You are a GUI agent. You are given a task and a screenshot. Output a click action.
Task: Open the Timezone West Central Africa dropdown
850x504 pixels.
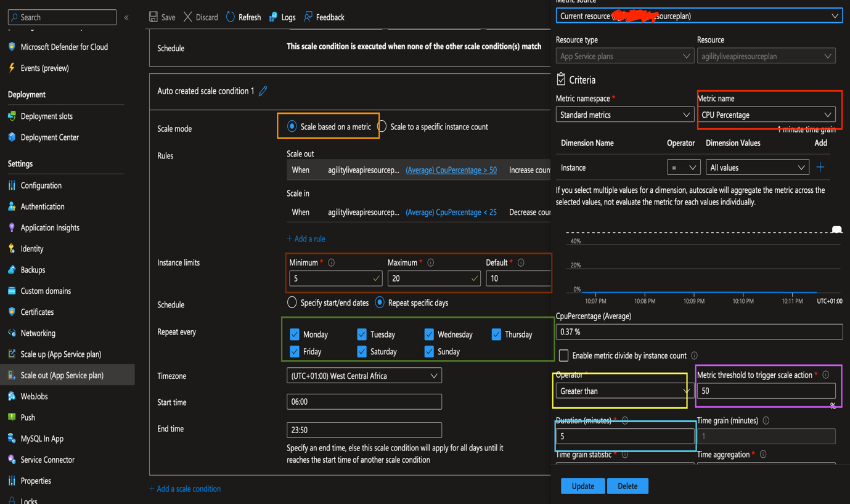click(364, 376)
